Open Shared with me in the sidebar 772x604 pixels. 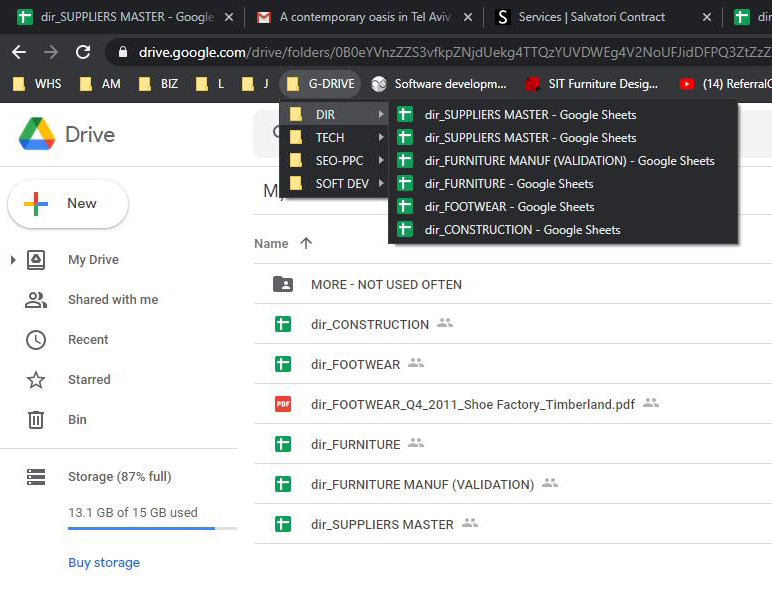click(112, 300)
